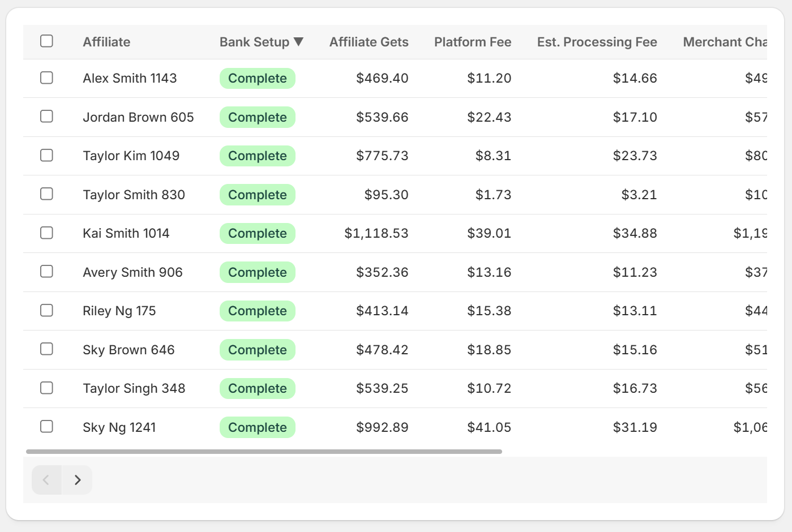Image resolution: width=792 pixels, height=532 pixels.
Task: Click the Complete badge for Jordan Brown 605
Action: (257, 117)
